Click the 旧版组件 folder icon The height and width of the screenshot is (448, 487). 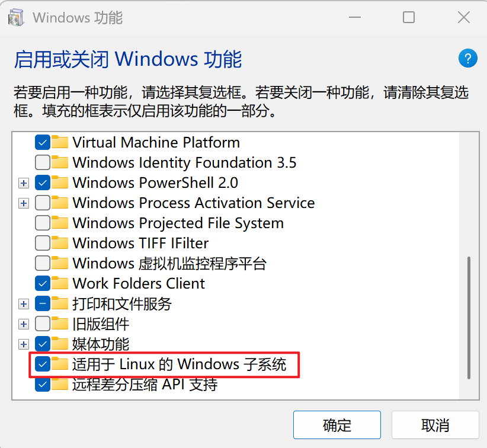(60, 324)
